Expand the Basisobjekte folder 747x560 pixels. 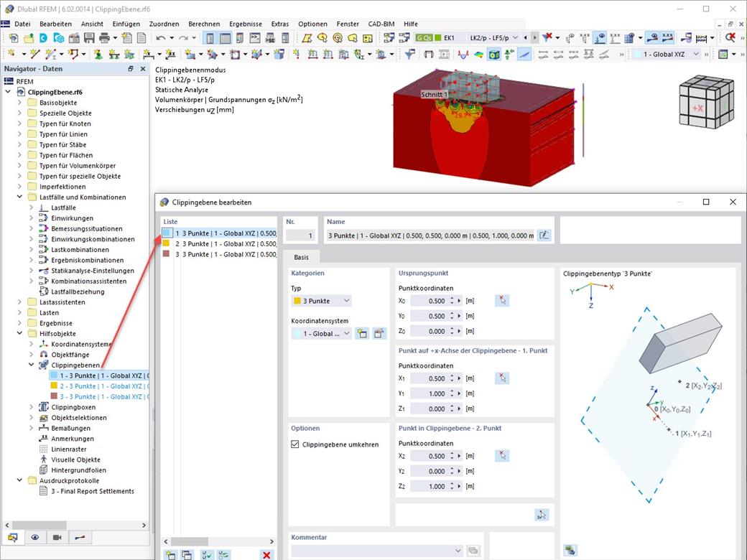19,103
